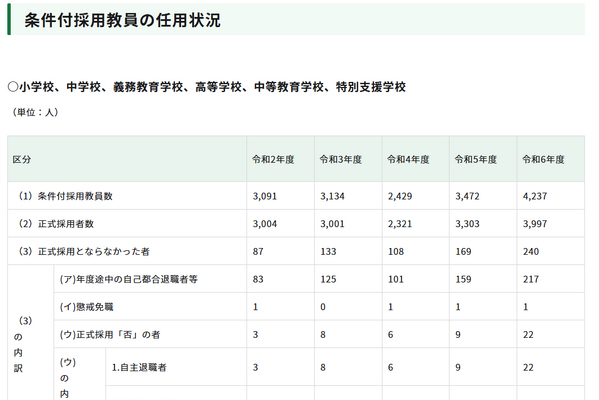Select 22 in the (ウ)正式採用「否」の者 row
599x400 pixels.
click(528, 335)
